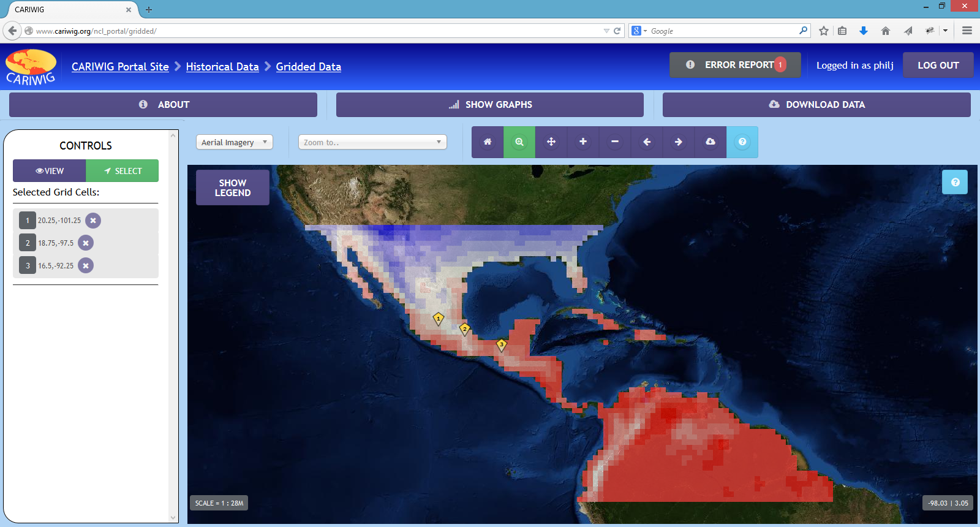Remove grid cell 20.25,-101.25 from selection

pyautogui.click(x=93, y=221)
